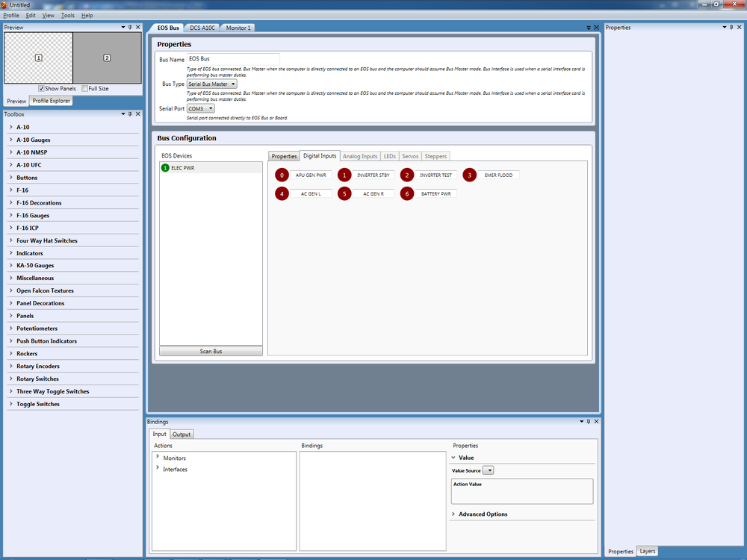Switch to the Profile Explorer tab
Image resolution: width=747 pixels, height=560 pixels.
point(51,101)
